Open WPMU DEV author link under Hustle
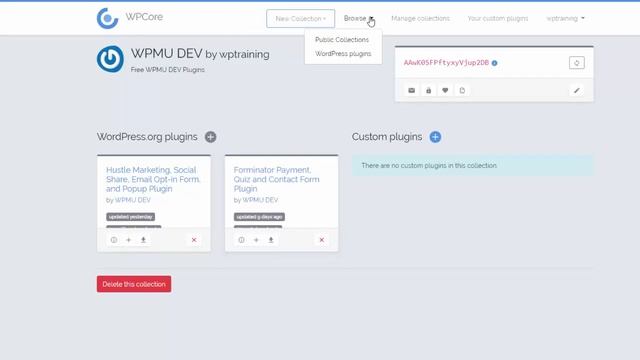The width and height of the screenshot is (640, 360). (x=133, y=200)
